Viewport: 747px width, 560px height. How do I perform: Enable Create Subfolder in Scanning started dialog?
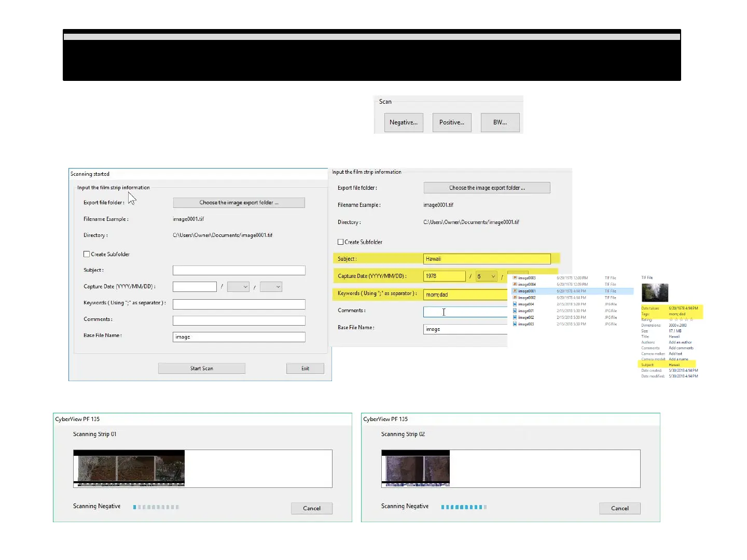point(87,254)
